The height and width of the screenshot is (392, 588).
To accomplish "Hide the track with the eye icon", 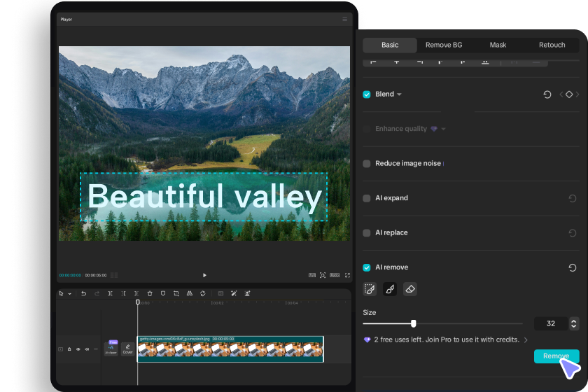I will [78, 349].
